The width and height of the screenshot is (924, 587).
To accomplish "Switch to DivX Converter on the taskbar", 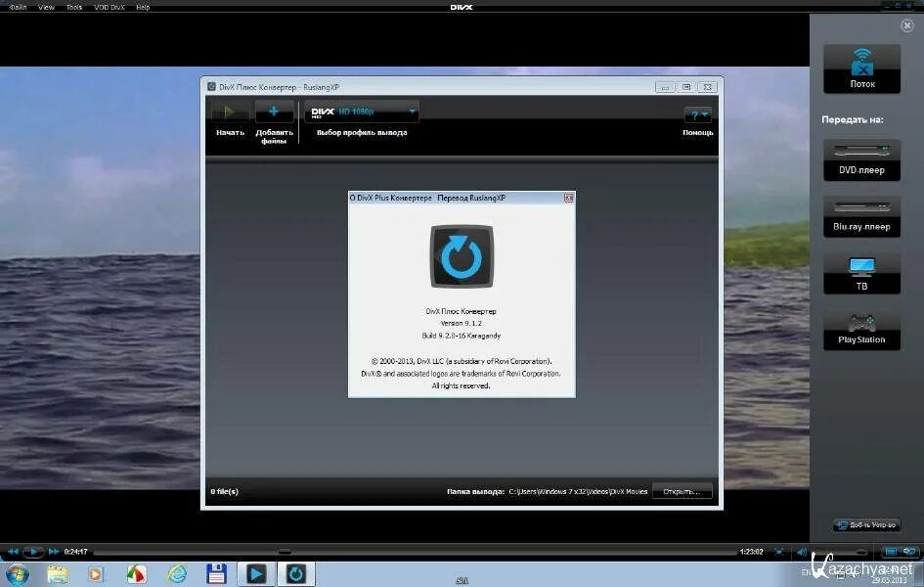I will (296, 574).
